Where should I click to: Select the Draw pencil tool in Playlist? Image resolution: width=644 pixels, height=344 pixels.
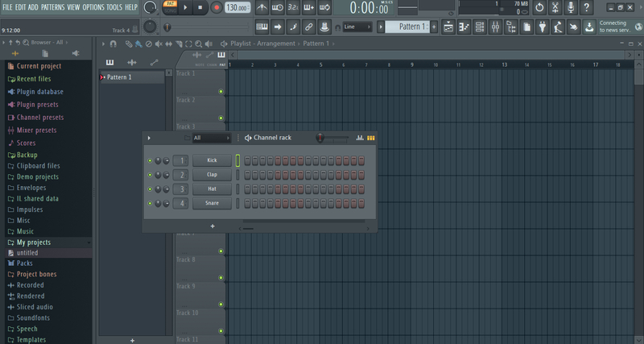click(x=129, y=44)
